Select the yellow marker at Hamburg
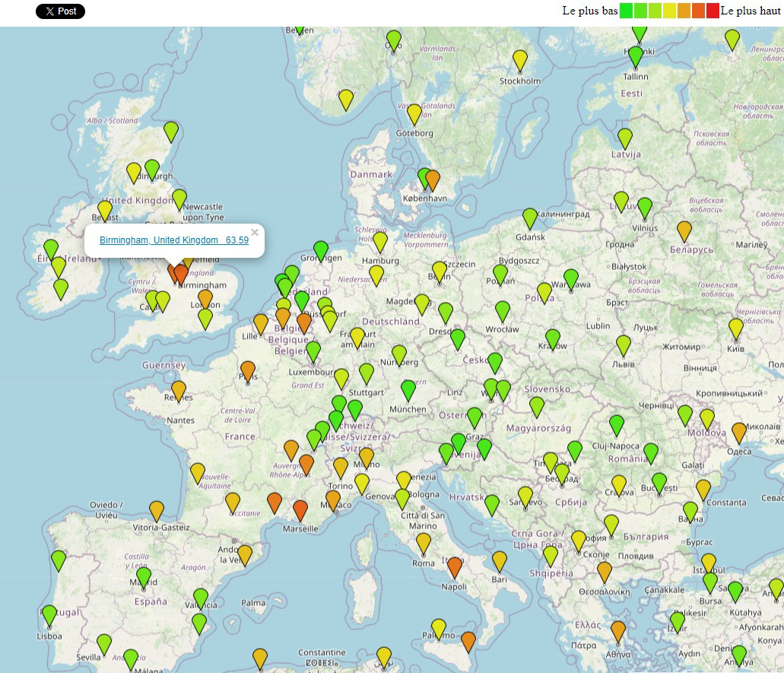 click(x=380, y=241)
